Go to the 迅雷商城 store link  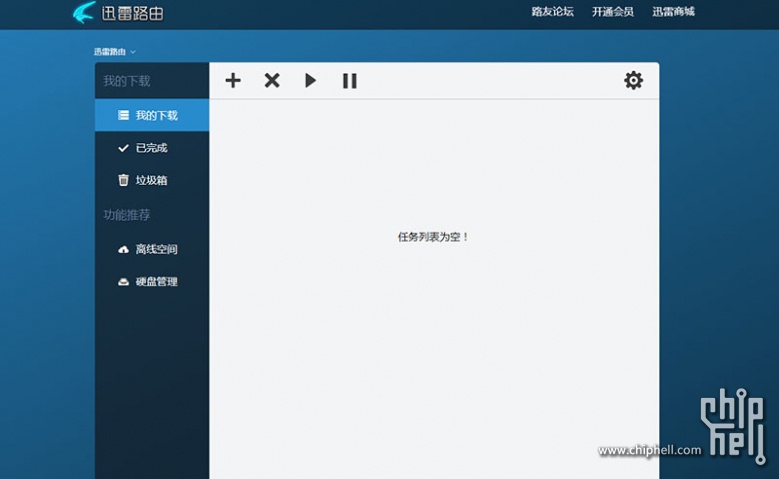[x=673, y=12]
